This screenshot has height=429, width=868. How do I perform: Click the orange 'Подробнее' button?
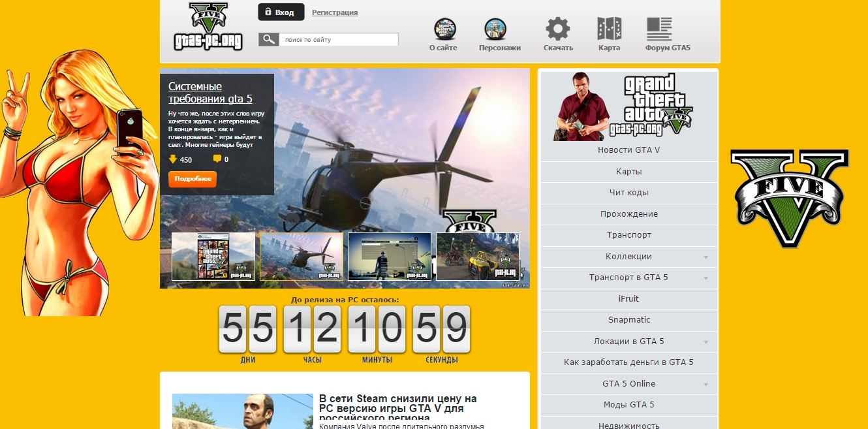click(193, 179)
